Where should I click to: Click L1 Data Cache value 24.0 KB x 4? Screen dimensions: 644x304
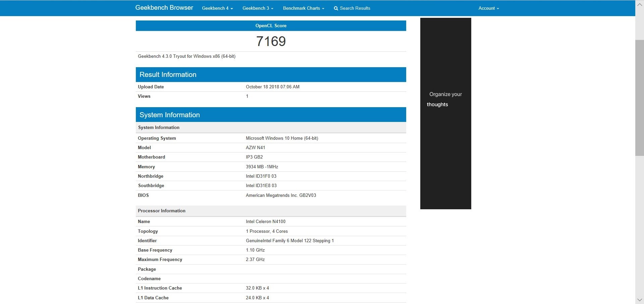(x=258, y=298)
